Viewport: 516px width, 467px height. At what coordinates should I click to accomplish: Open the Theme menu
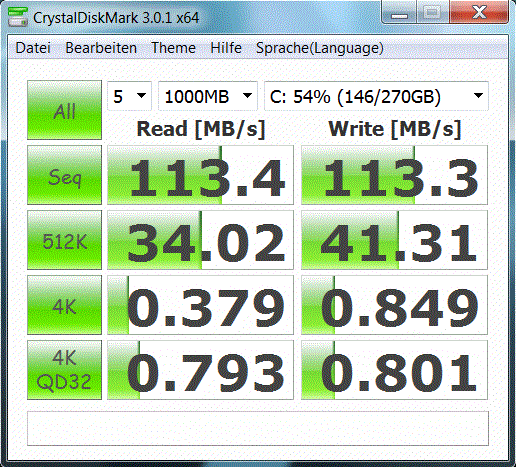[173, 48]
